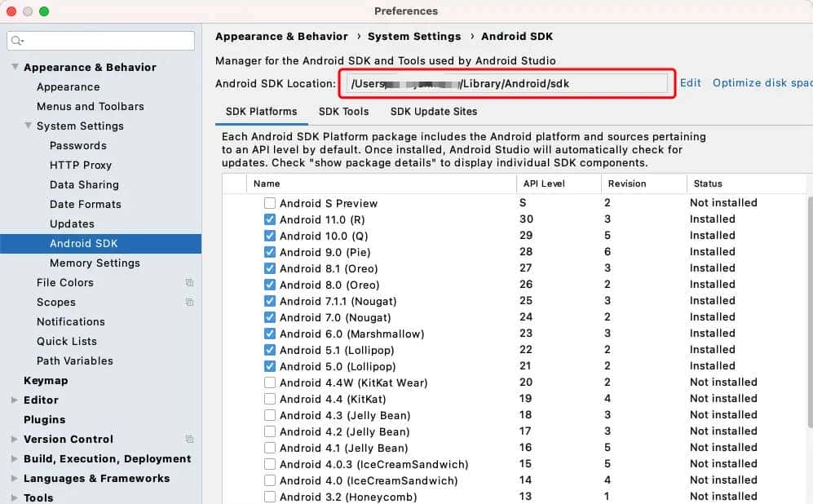Select Memory Settings in the sidebar

tap(95, 263)
